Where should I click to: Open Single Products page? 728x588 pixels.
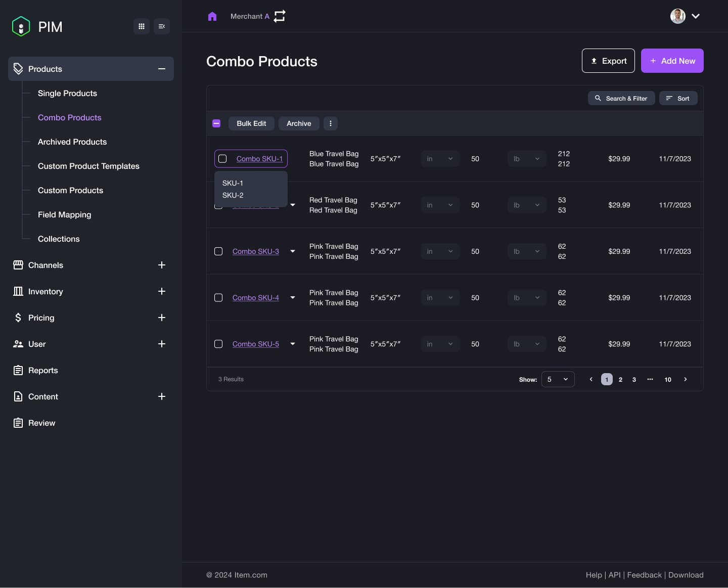point(67,93)
